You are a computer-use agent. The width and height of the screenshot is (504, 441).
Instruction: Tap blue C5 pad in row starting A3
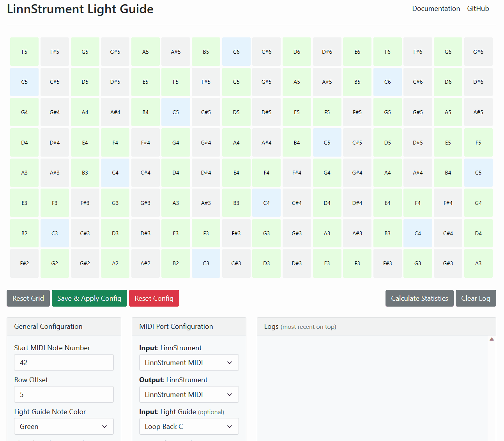[x=478, y=173]
